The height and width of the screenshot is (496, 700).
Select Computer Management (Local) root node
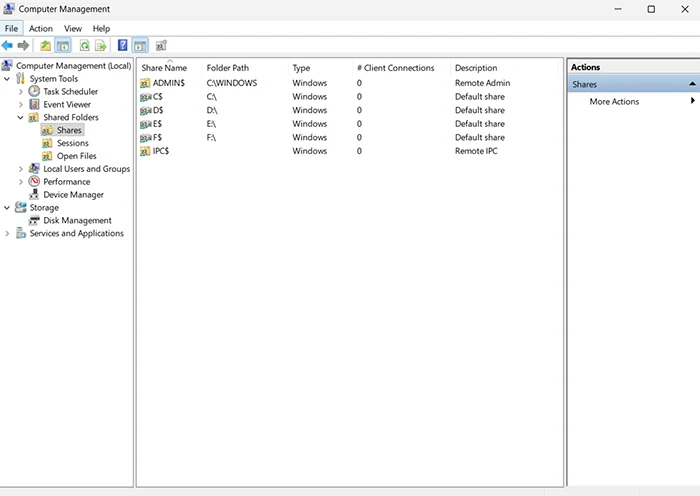[73, 66]
